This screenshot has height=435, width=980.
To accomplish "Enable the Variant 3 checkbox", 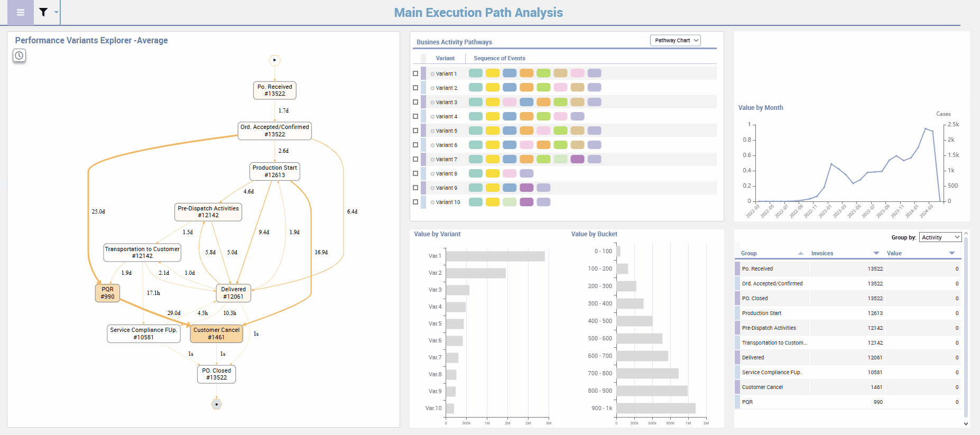I will click(415, 102).
